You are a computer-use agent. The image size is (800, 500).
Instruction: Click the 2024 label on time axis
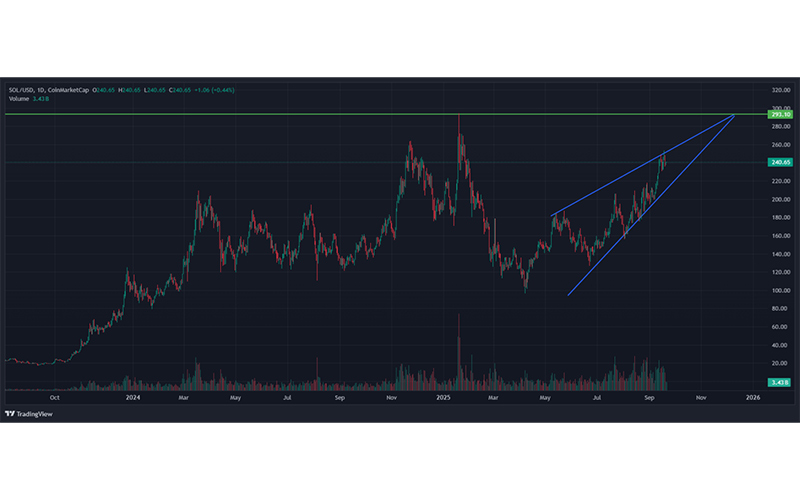tap(133, 398)
